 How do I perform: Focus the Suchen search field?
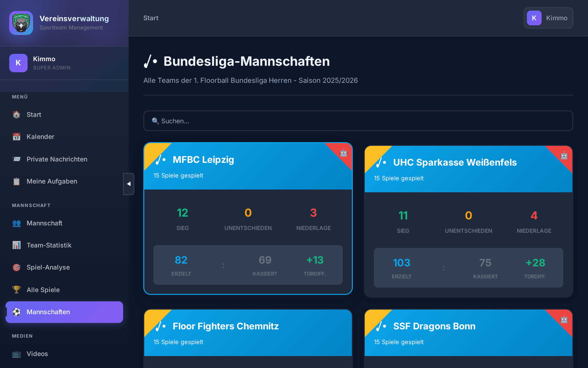pos(358,121)
